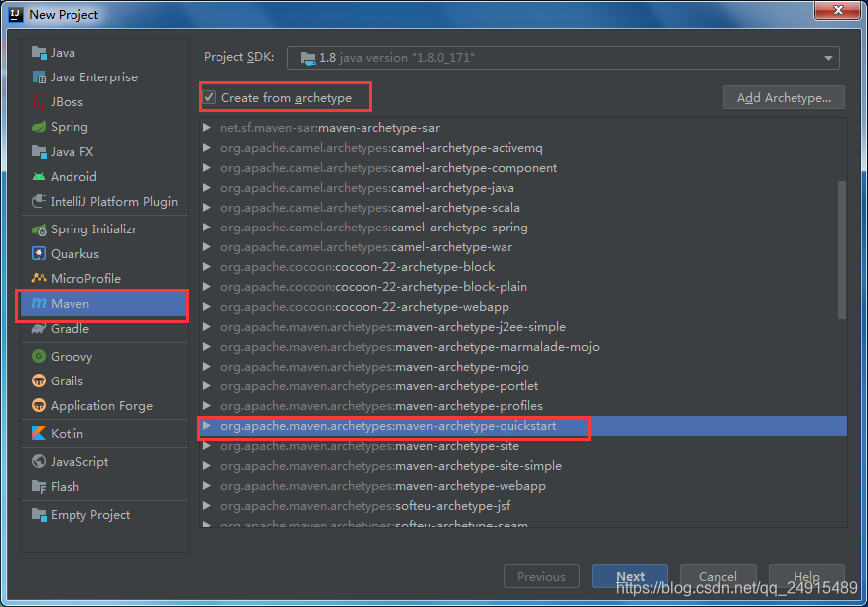This screenshot has width=868, height=607.
Task: Click the Maven 'm' icon
Action: tap(39, 304)
